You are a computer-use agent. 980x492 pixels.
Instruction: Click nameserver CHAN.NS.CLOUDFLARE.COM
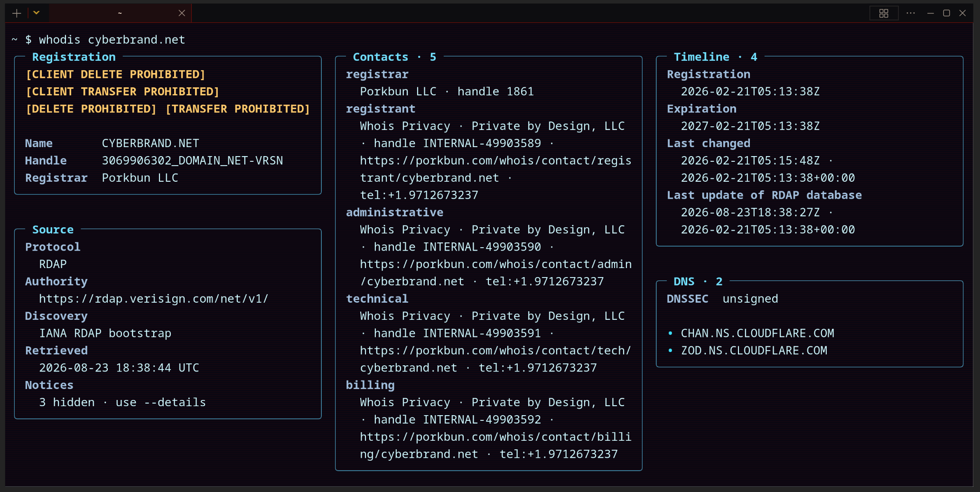[x=757, y=334]
